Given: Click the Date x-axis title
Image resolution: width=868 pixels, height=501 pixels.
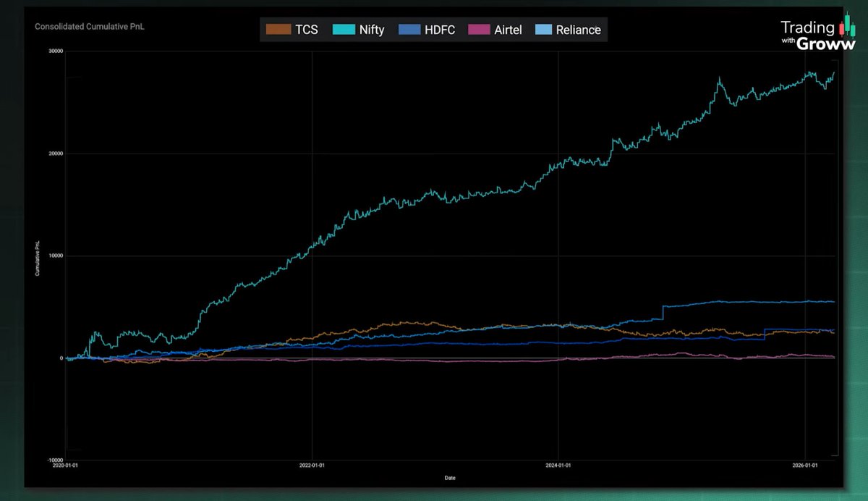Looking at the screenshot, I should (x=451, y=478).
